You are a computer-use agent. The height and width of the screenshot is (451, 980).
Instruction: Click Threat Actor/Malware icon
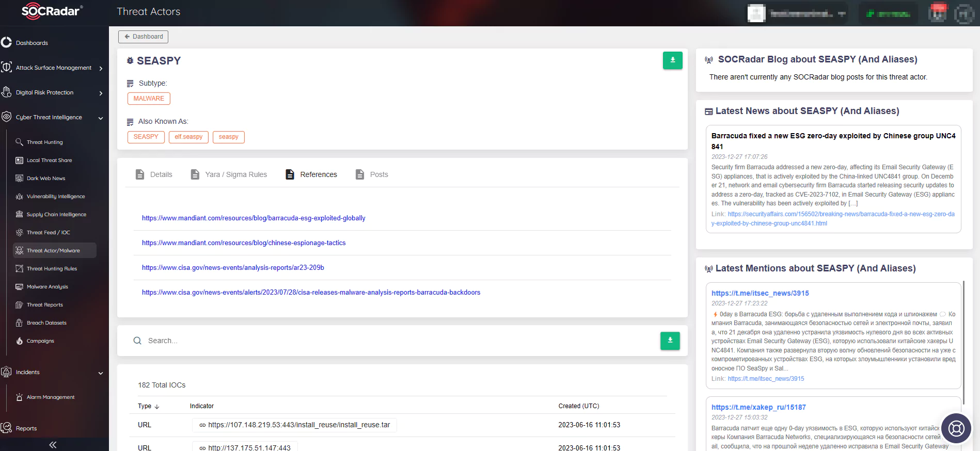coord(19,250)
